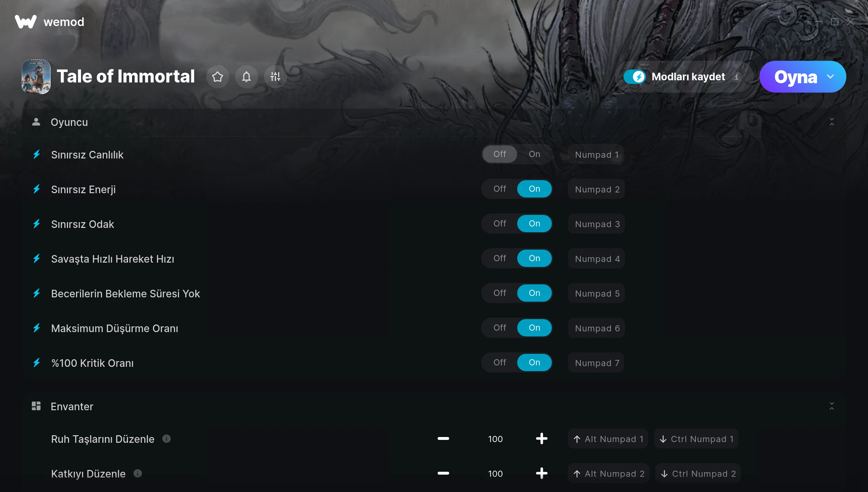868x492 pixels.
Task: Click the favorite star icon
Action: click(x=217, y=77)
